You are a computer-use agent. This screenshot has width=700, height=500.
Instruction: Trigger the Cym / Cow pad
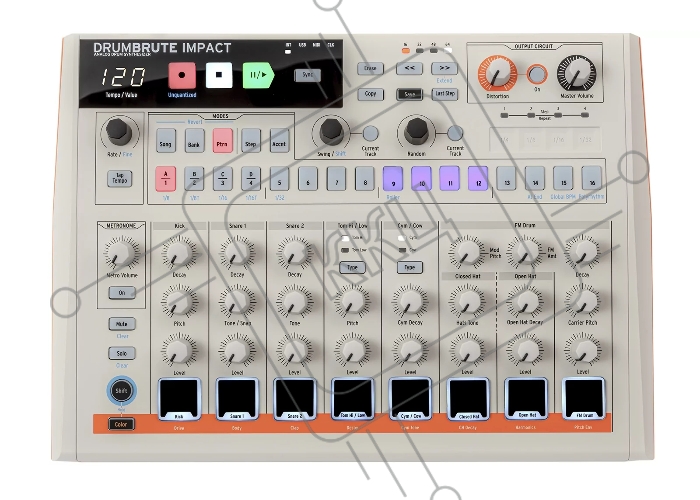click(x=411, y=399)
